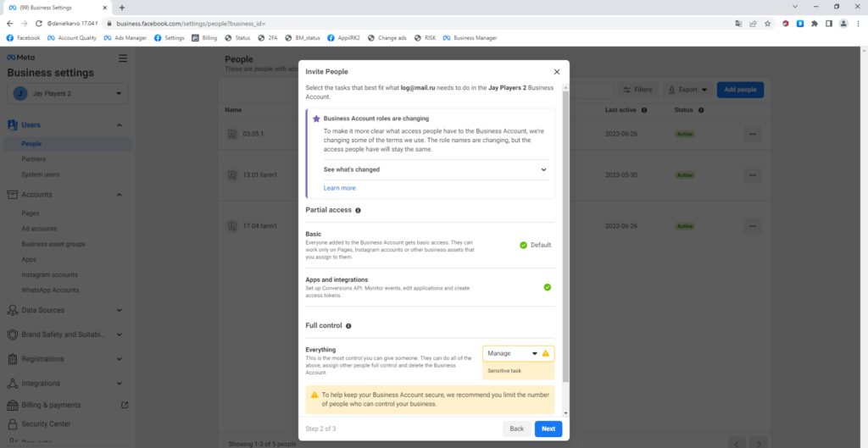Open the Manage dropdown for Everything

(x=513, y=353)
